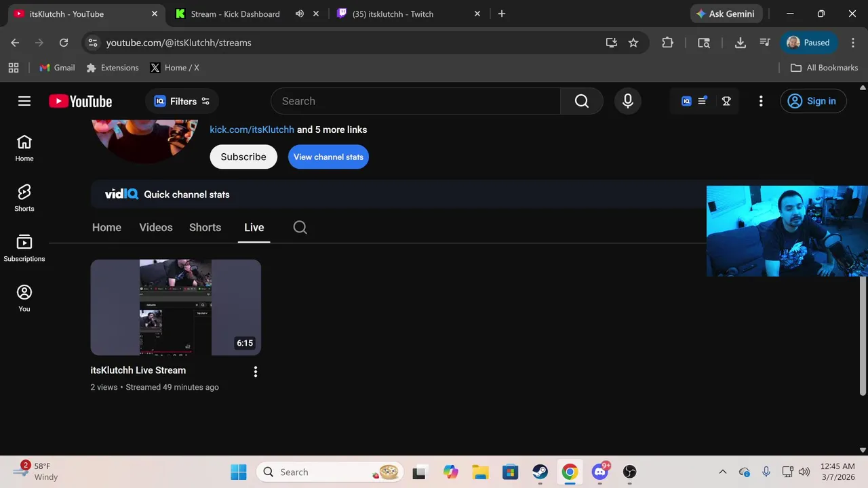Open the Paused profile button

tap(809, 43)
